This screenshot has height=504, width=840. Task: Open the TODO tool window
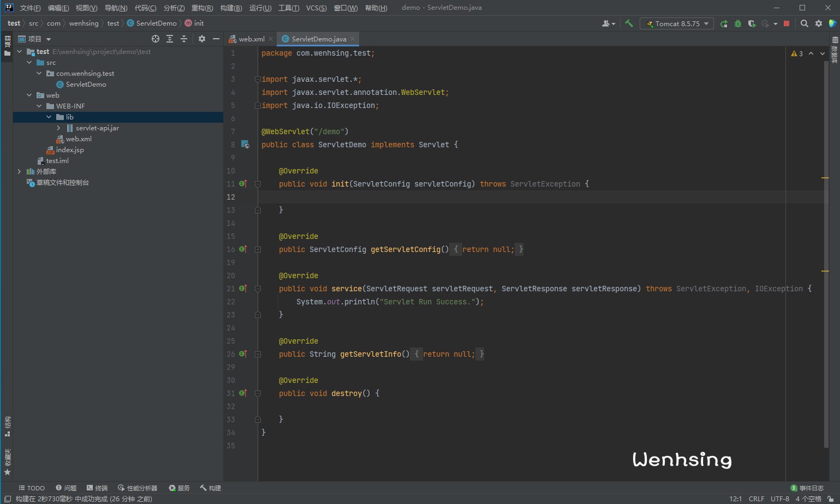pyautogui.click(x=32, y=488)
